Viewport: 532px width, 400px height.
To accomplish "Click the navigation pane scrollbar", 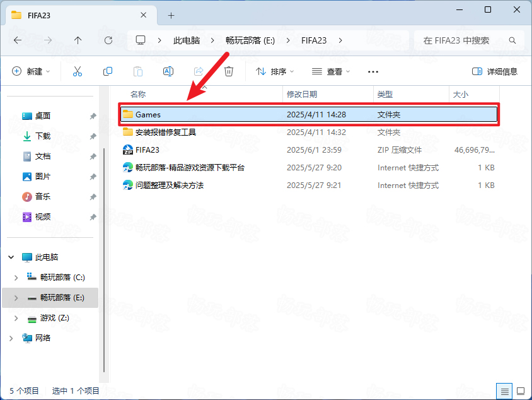I will 104,261.
